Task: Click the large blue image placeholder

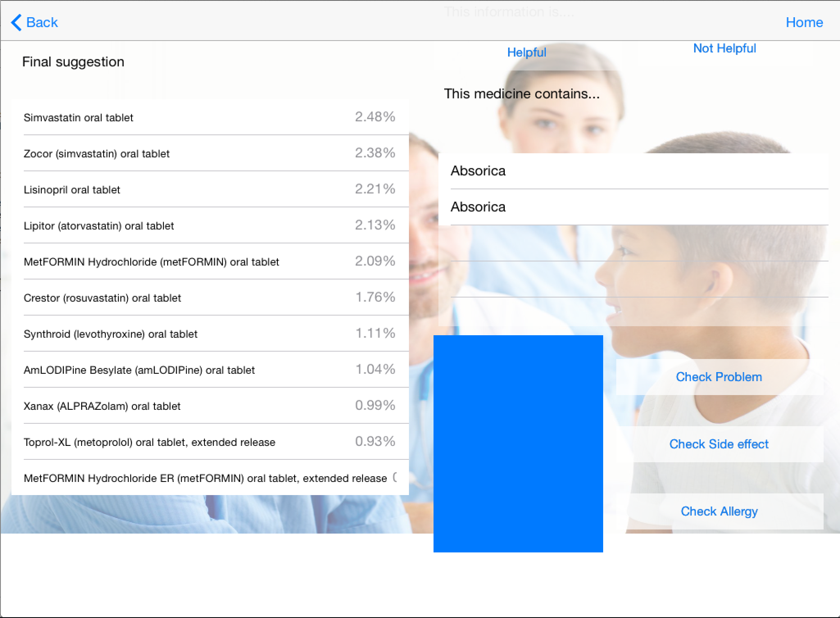Action: [x=518, y=443]
